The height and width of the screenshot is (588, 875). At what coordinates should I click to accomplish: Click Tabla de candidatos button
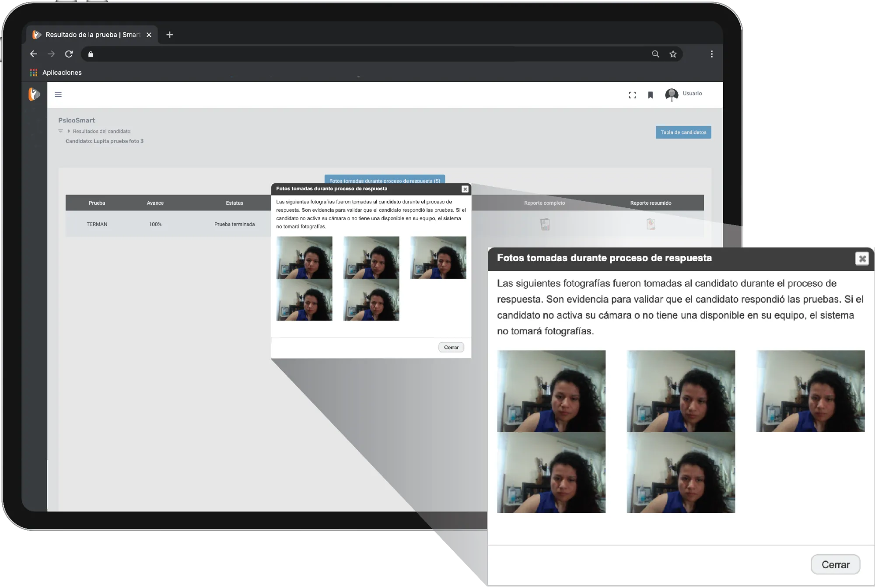(683, 132)
